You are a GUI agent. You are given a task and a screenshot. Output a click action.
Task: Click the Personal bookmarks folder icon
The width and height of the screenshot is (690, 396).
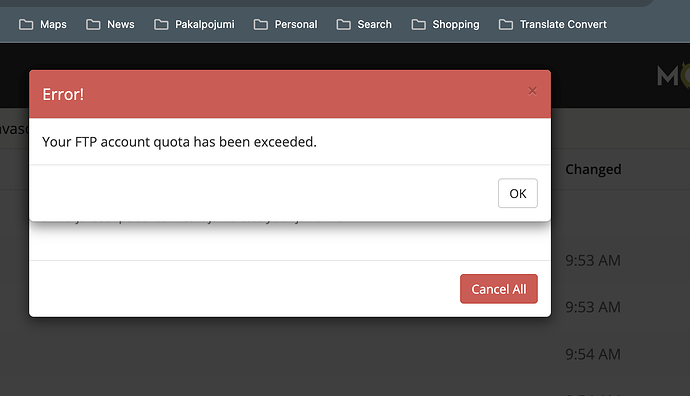[261, 25]
